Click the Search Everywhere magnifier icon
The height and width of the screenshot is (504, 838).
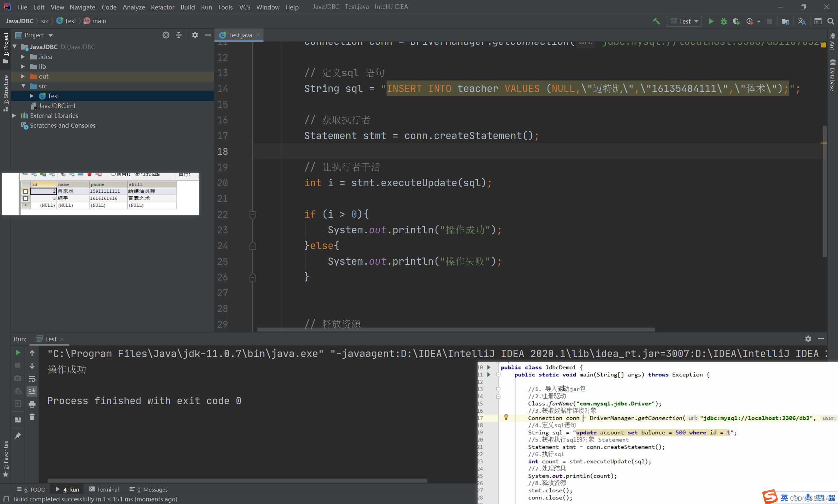[830, 21]
